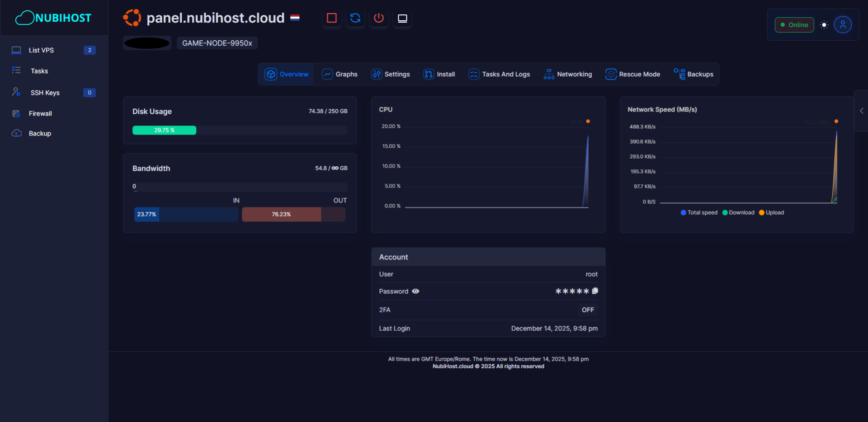Open List VPS in the sidebar
The image size is (868, 422).
pos(41,50)
